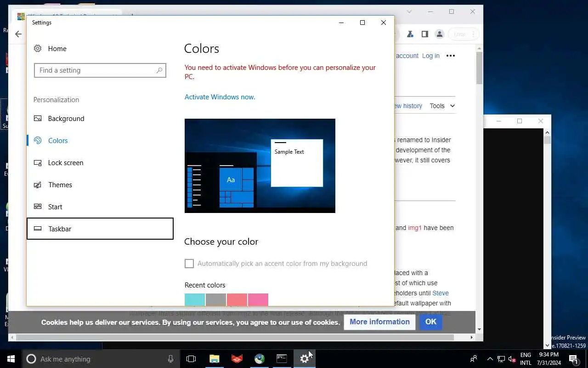The width and height of the screenshot is (588, 368).
Task: Click the Settings gear on the taskbar
Action: tap(305, 359)
